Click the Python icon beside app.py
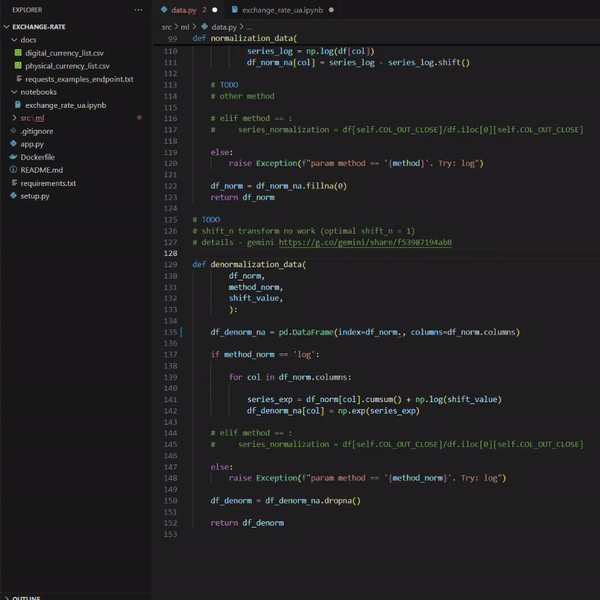This screenshot has height=600, width=600. point(13,143)
